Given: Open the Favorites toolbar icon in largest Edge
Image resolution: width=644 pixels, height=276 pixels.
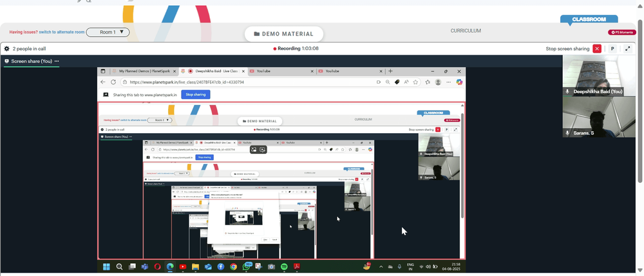Looking at the screenshot, I should [x=428, y=82].
